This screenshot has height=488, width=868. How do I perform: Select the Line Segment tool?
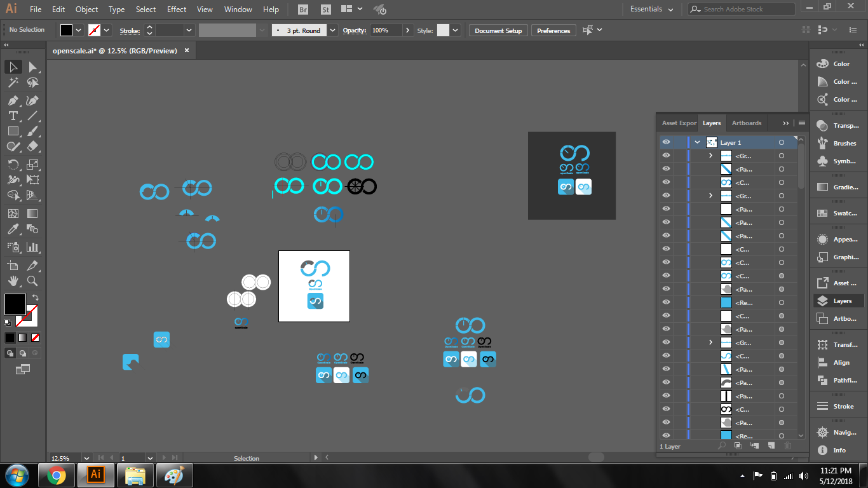click(x=32, y=116)
